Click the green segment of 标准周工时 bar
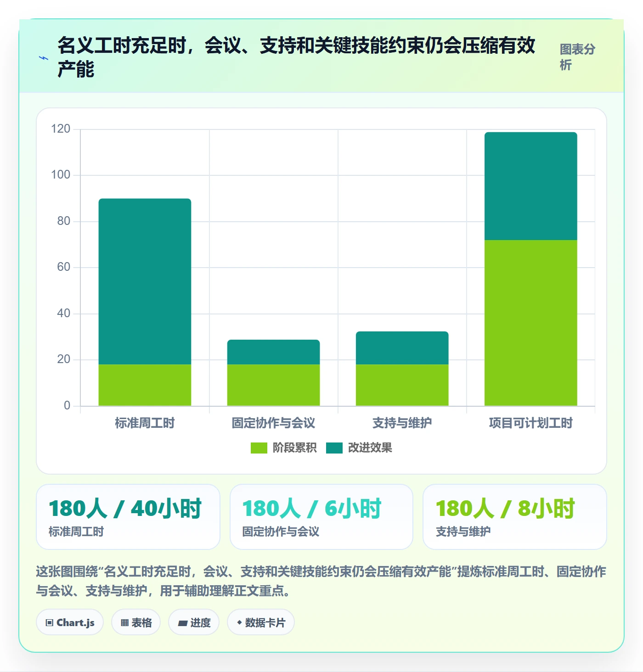This screenshot has height=672, width=643. tap(145, 385)
